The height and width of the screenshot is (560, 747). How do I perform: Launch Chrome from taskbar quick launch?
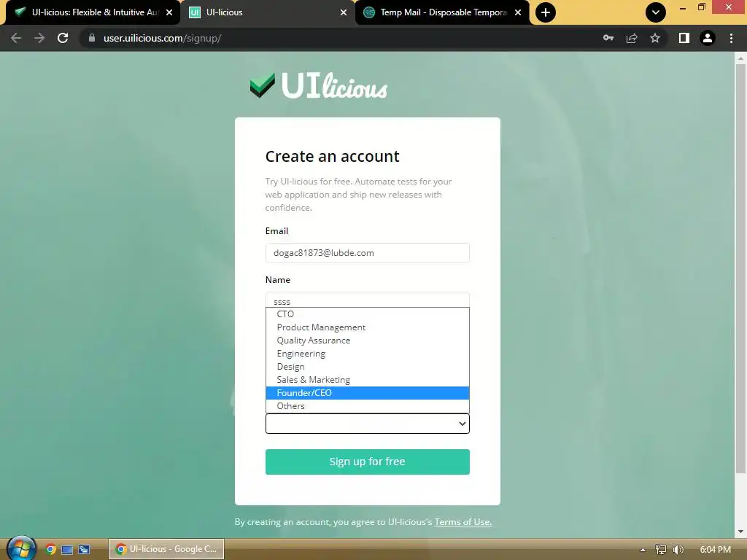tap(50, 549)
